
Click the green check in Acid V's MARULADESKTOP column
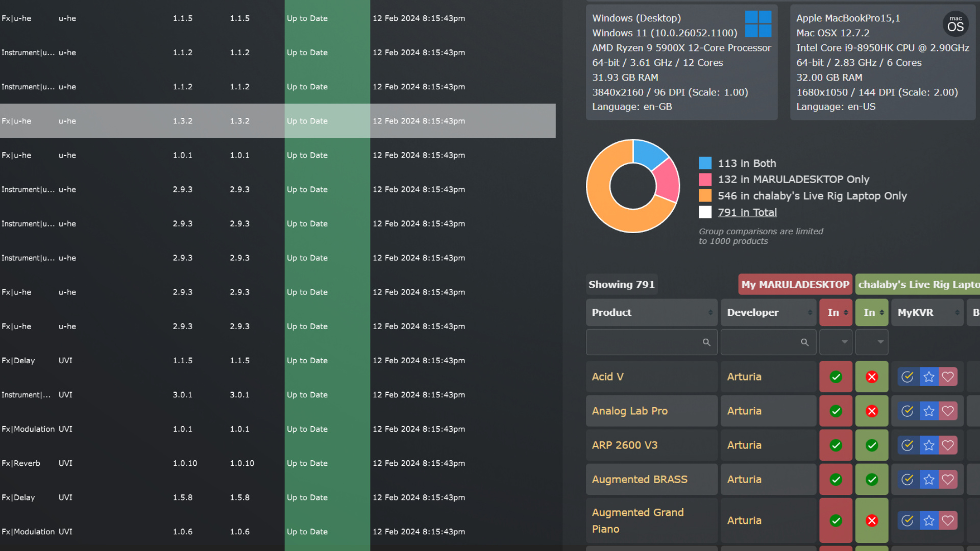click(836, 377)
